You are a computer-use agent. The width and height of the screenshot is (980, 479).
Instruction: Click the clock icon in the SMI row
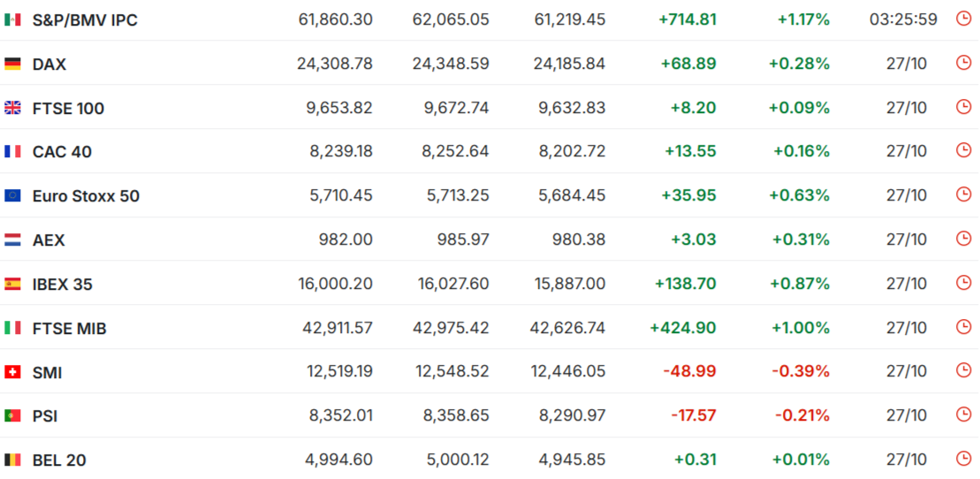pyautogui.click(x=963, y=371)
